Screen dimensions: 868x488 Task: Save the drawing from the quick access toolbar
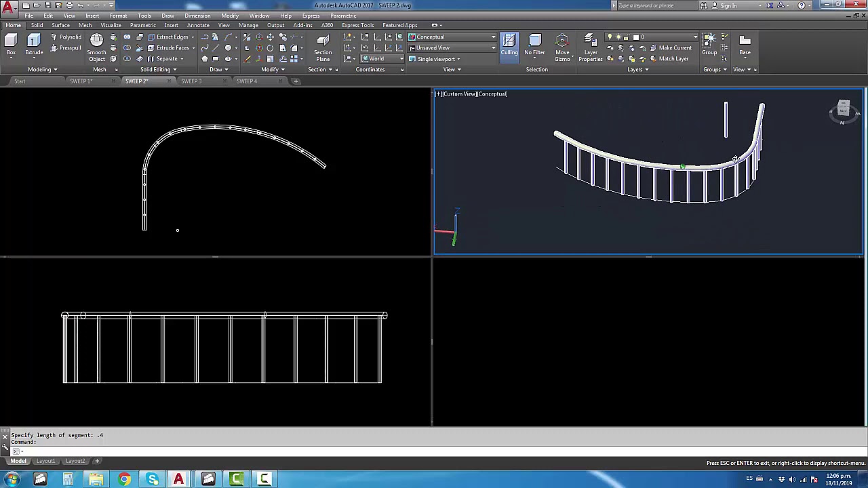(x=47, y=5)
